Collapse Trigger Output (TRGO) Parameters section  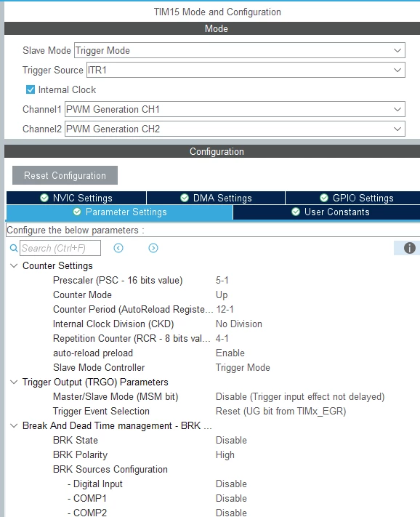(x=14, y=382)
